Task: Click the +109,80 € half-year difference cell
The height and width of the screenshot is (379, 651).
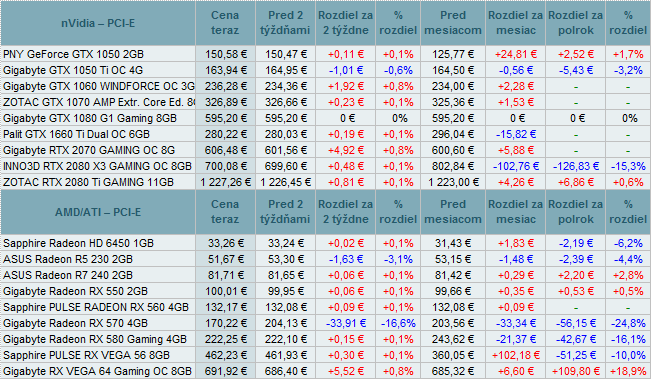Action: 575,371
